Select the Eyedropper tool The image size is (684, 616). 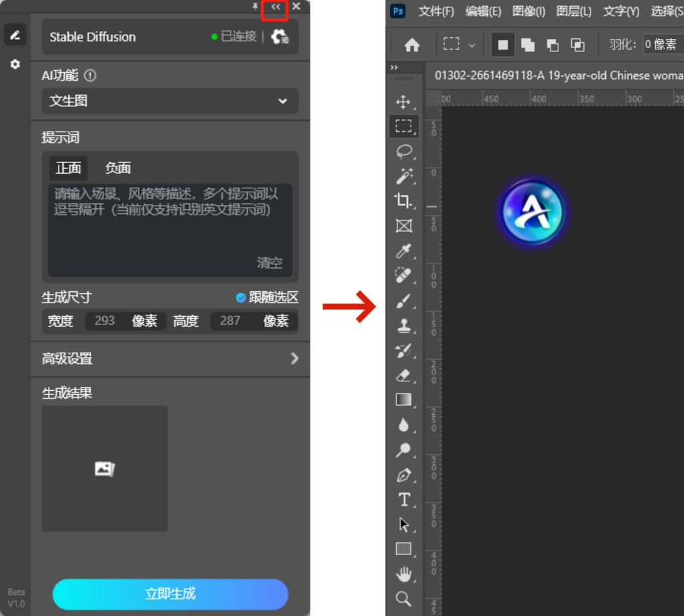(x=403, y=251)
